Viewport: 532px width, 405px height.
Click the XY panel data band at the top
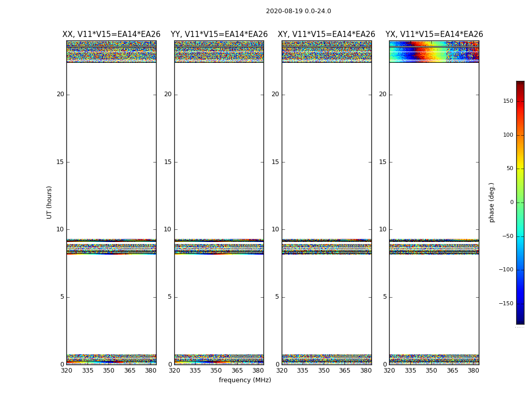[x=326, y=52]
